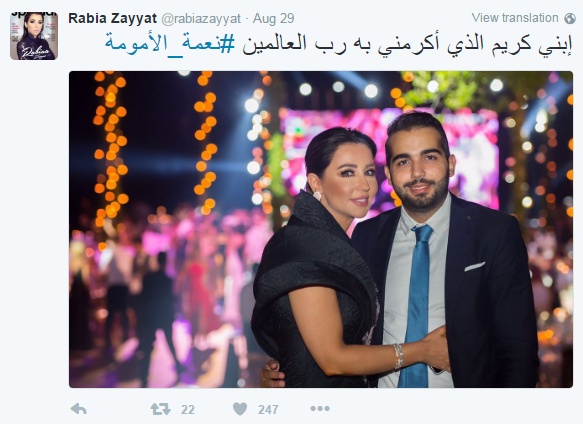Click the @rabiazayyat handle
This screenshot has width=583, height=424.
tap(201, 19)
